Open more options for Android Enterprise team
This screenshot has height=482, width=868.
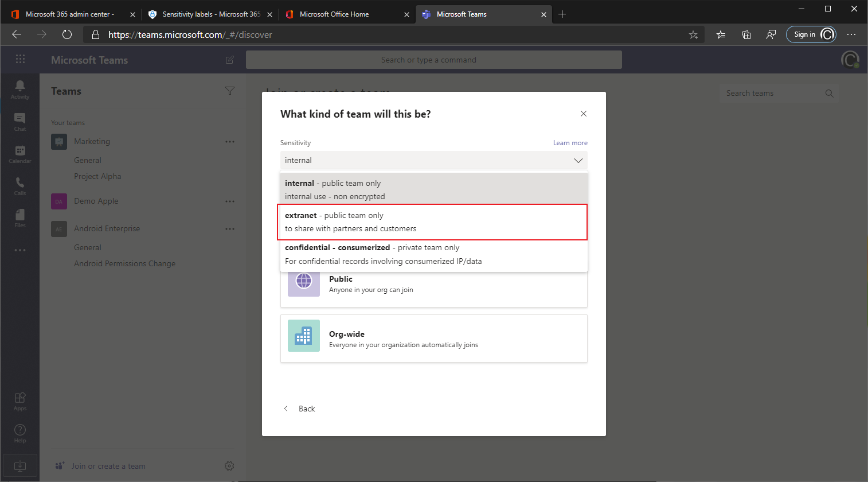coord(230,229)
